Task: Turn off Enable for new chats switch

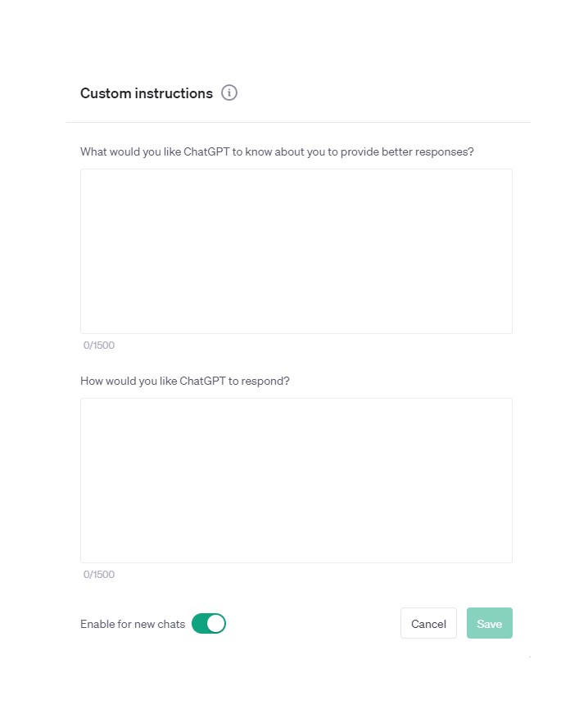Action: click(x=209, y=624)
